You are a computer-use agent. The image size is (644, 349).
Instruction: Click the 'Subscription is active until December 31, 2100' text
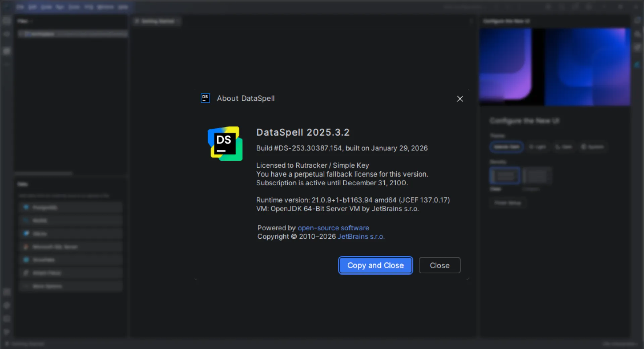(332, 183)
